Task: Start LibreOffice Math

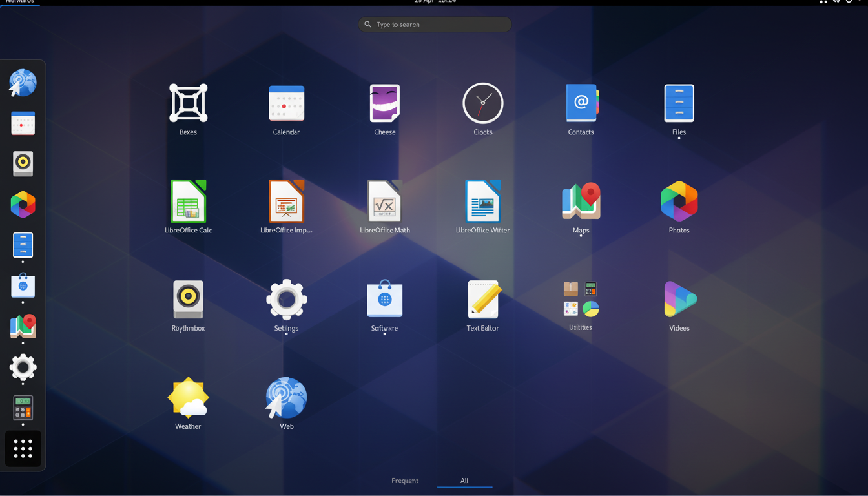Action: pyautogui.click(x=384, y=200)
